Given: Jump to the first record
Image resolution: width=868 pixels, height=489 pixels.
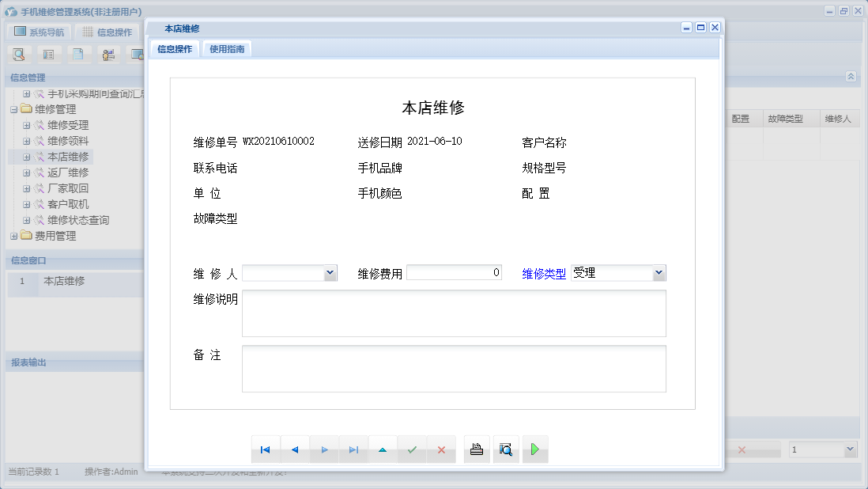Looking at the screenshot, I should point(266,449).
